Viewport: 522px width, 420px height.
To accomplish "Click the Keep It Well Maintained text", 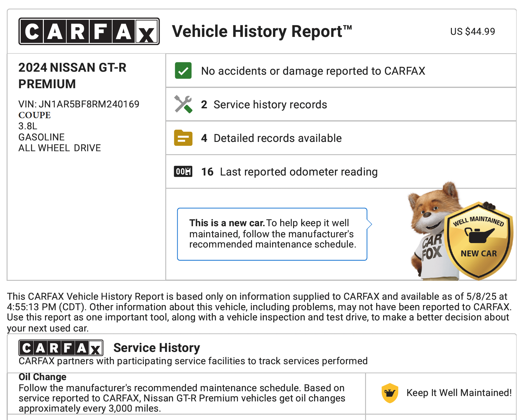I will coord(459,393).
